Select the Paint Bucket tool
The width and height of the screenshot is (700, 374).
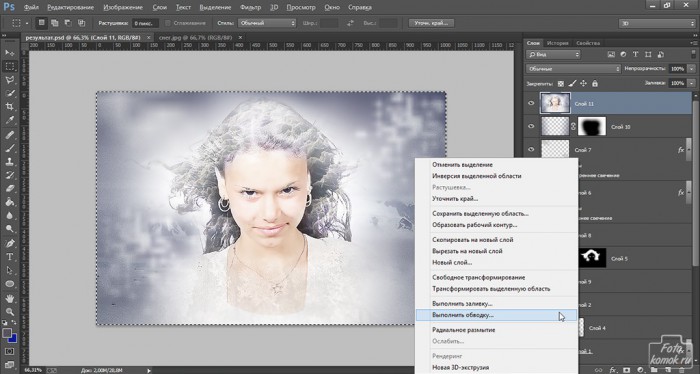tap(9, 202)
